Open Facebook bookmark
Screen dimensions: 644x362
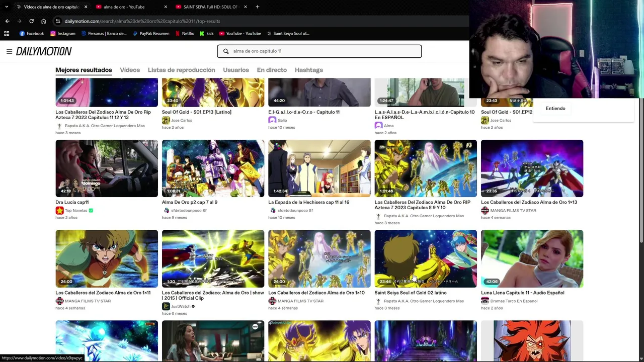coord(32,34)
